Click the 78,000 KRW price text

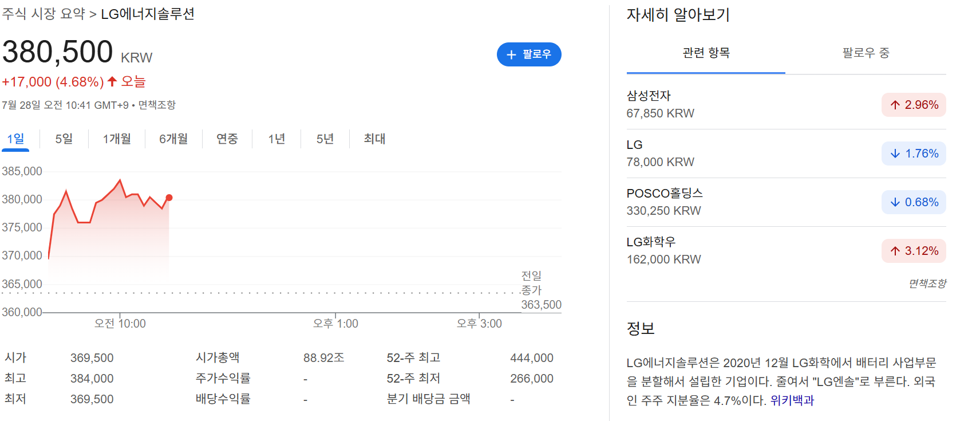point(661,162)
